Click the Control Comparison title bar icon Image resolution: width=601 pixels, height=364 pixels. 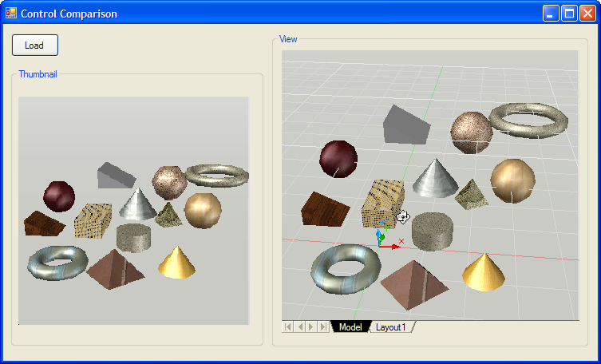pos(10,14)
